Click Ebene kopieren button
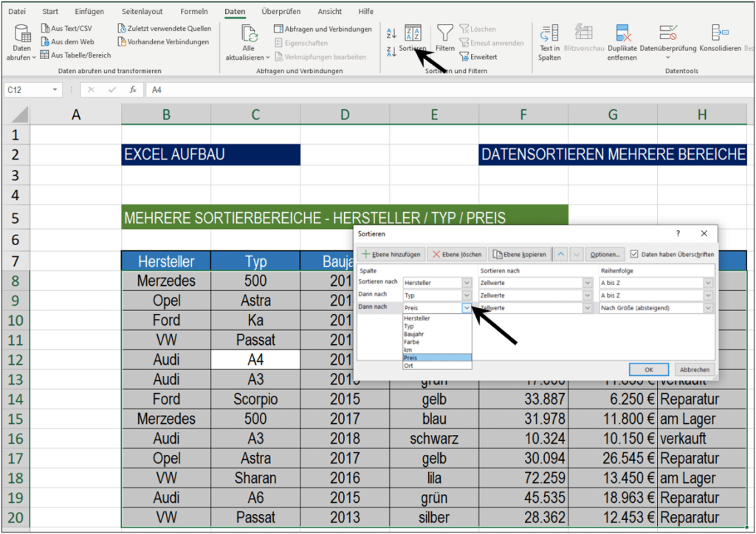Screen dimensions: 756x534 (520, 254)
